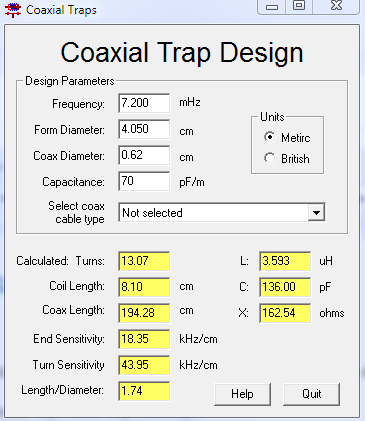The height and width of the screenshot is (421, 365).
Task: Click the 'Length/Diameter:' label
Action: tap(62, 390)
